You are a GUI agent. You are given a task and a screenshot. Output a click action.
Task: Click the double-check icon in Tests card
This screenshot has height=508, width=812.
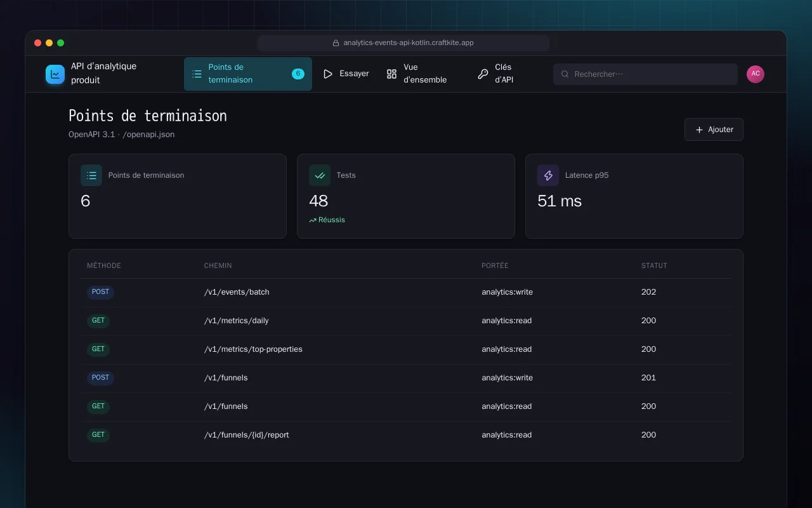pyautogui.click(x=320, y=175)
